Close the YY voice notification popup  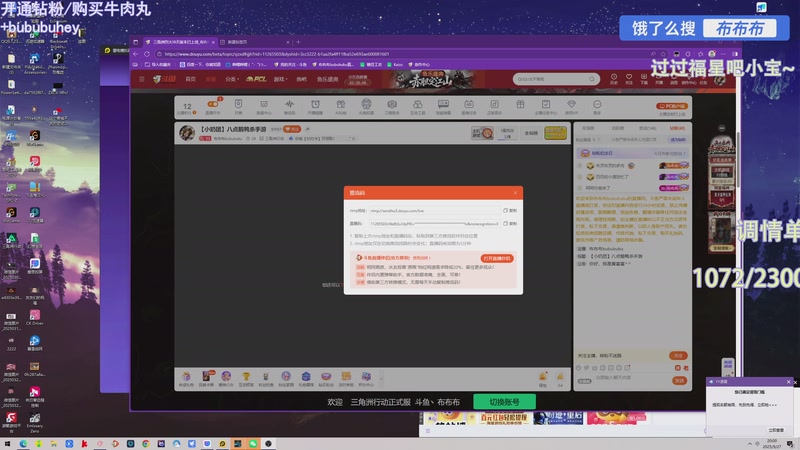click(788, 382)
